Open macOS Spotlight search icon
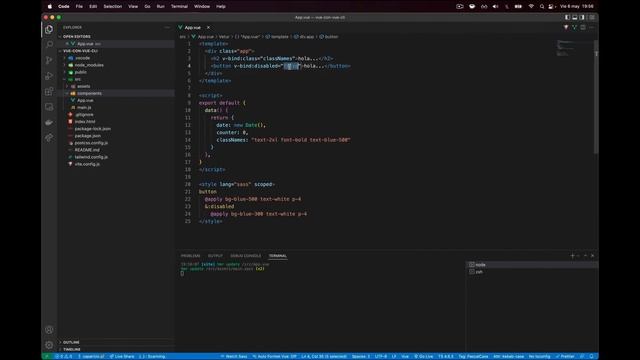Image resolution: width=640 pixels, height=360 pixels. tap(542, 7)
